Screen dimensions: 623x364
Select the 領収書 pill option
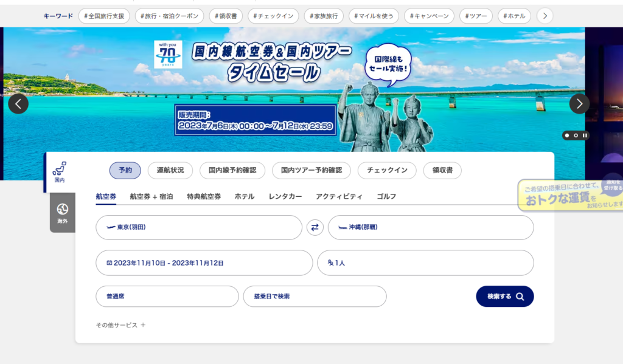(442, 170)
